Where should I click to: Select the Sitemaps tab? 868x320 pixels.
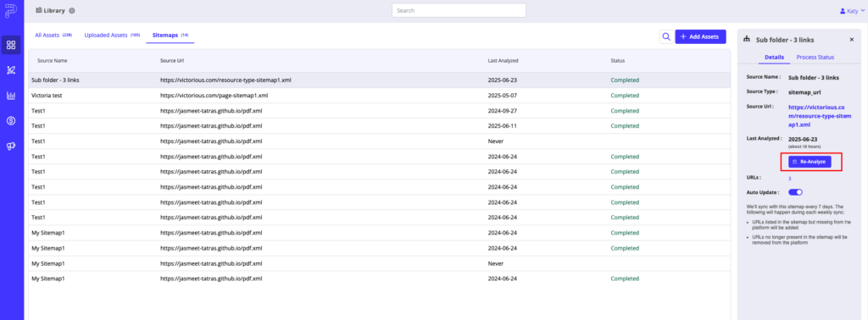[170, 36]
